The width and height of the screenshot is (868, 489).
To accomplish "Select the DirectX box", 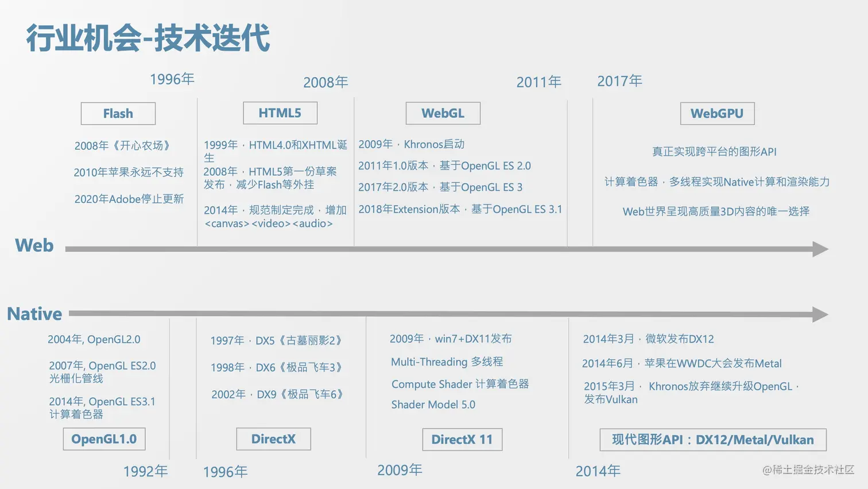I will click(273, 439).
